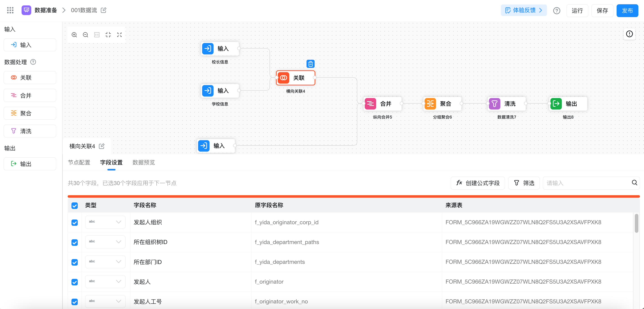
Task: Click the 运行 run button
Action: (x=577, y=11)
